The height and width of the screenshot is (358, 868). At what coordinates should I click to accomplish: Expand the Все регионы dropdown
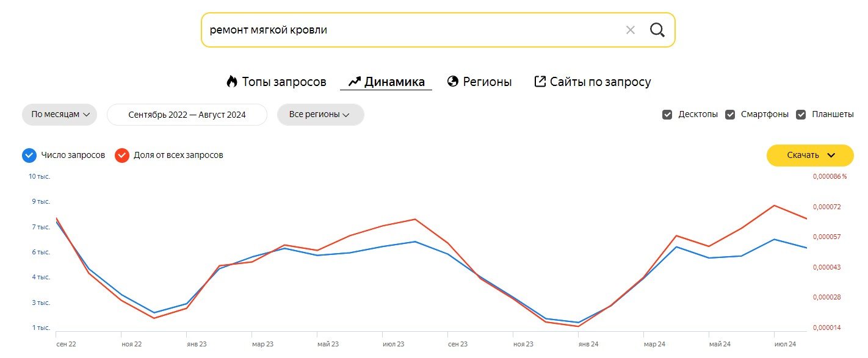click(x=320, y=115)
